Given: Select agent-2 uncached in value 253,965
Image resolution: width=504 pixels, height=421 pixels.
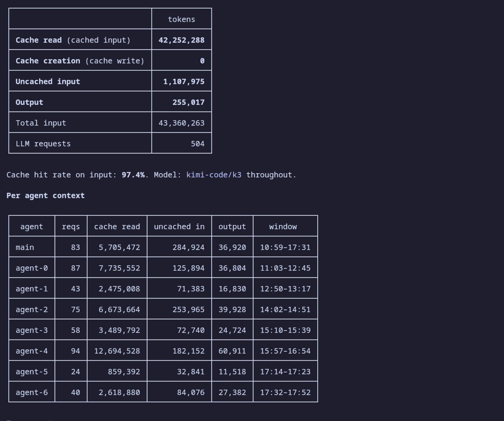Looking at the screenshot, I should [x=188, y=309].
